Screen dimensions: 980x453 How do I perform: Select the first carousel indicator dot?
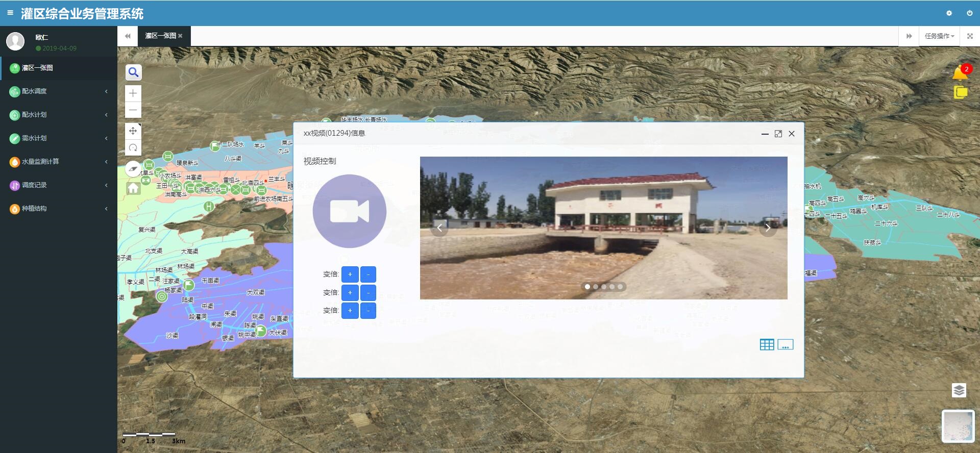click(x=587, y=287)
